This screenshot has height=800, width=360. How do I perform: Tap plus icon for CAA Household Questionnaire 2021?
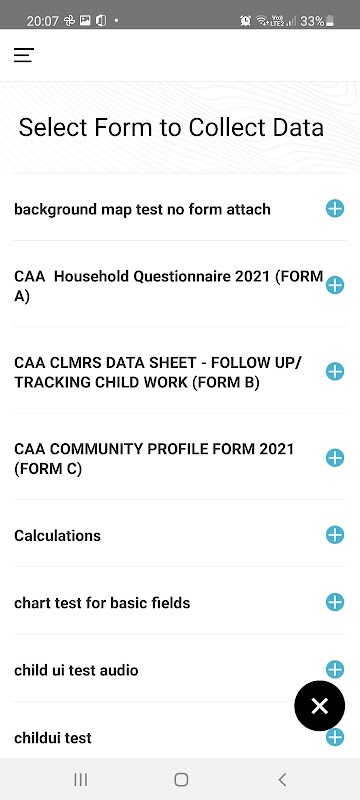335,285
